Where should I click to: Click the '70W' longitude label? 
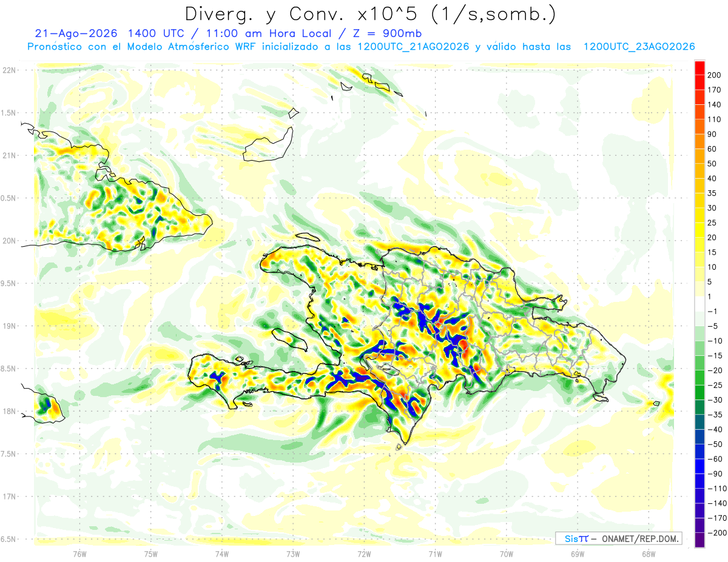[x=507, y=554]
